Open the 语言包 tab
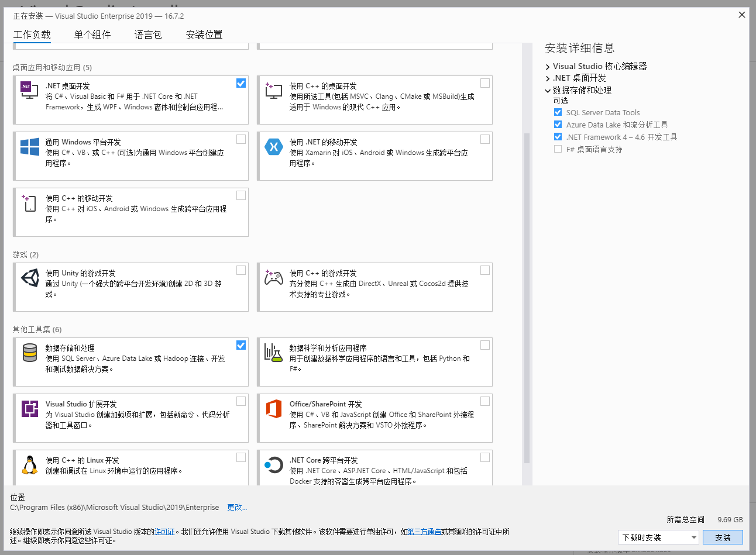 (148, 35)
